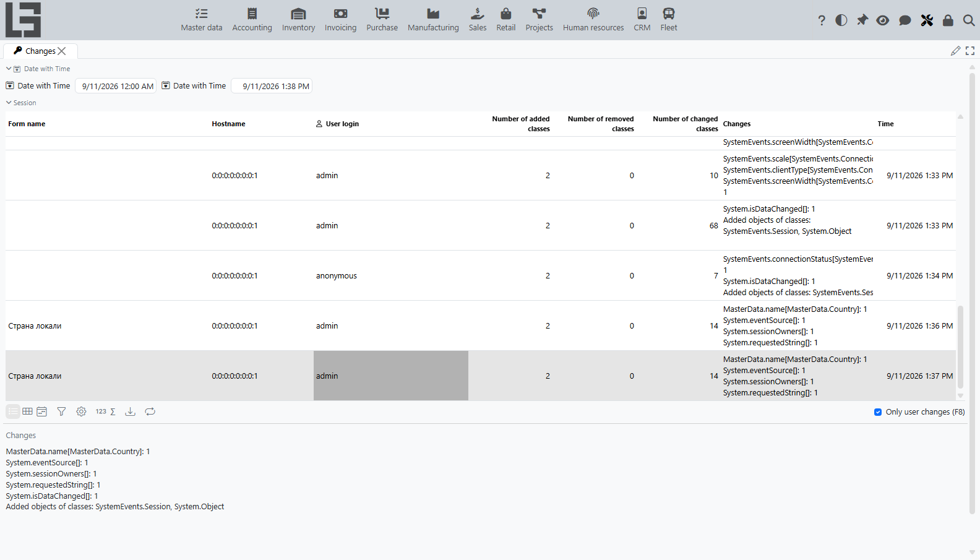This screenshot has width=980, height=560.
Task: Open the Human resources menu
Action: 593,20
